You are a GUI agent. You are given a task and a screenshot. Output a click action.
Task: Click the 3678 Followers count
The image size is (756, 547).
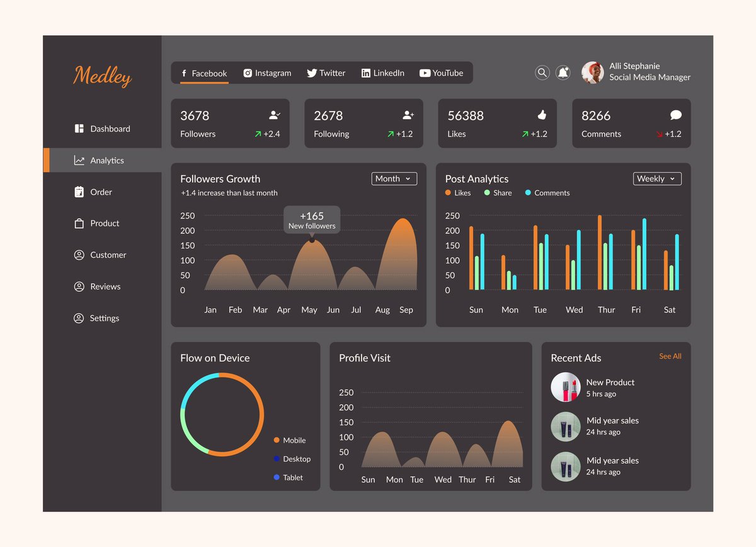195,116
